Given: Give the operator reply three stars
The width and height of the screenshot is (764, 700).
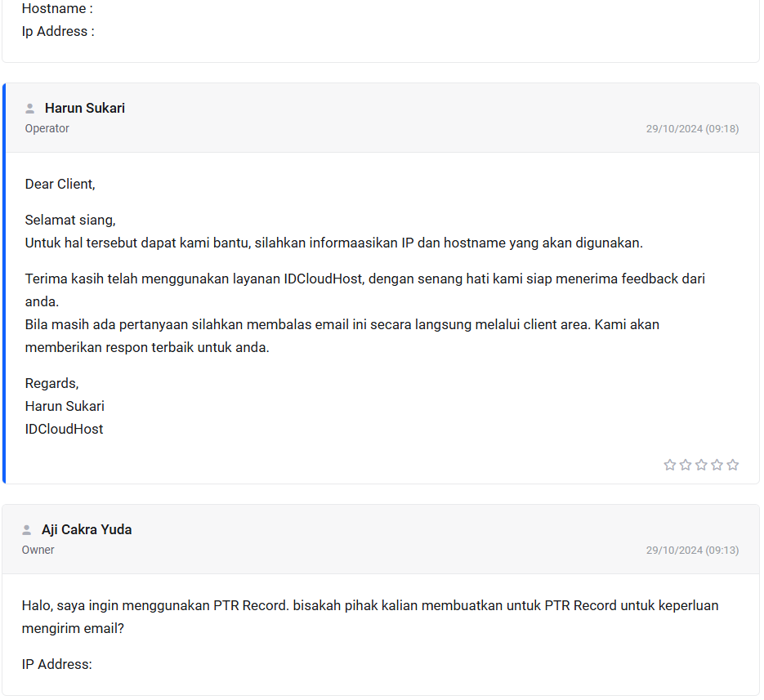Looking at the screenshot, I should (701, 465).
